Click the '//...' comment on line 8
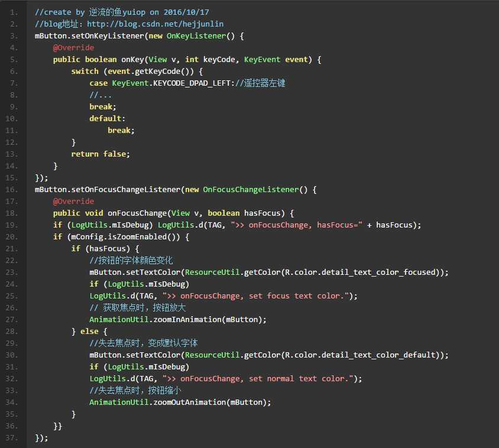The height and width of the screenshot is (448, 499). tap(101, 95)
